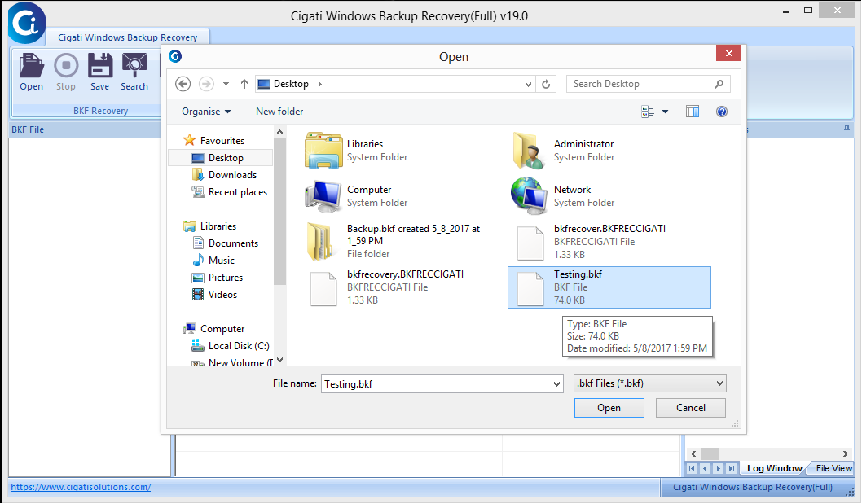Select the Computer system folder
The width and height of the screenshot is (862, 504).
coord(356,196)
